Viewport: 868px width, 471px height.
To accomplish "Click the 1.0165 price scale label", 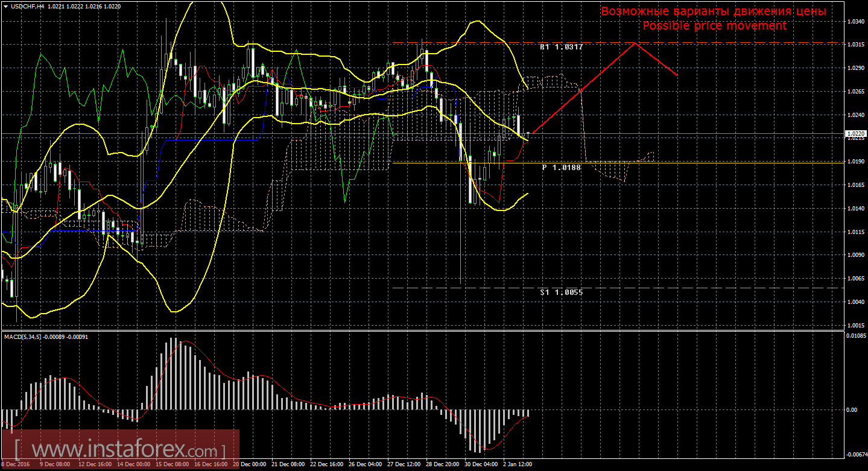I will click(x=855, y=185).
